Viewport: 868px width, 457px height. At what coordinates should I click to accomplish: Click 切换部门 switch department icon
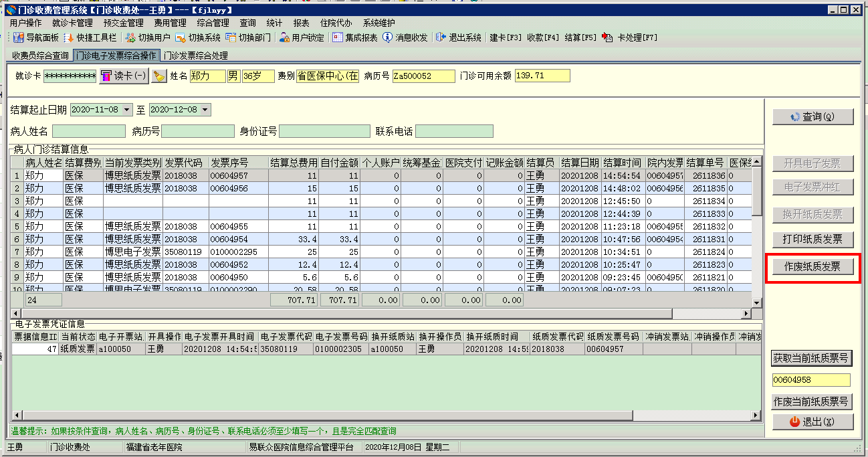tap(248, 37)
